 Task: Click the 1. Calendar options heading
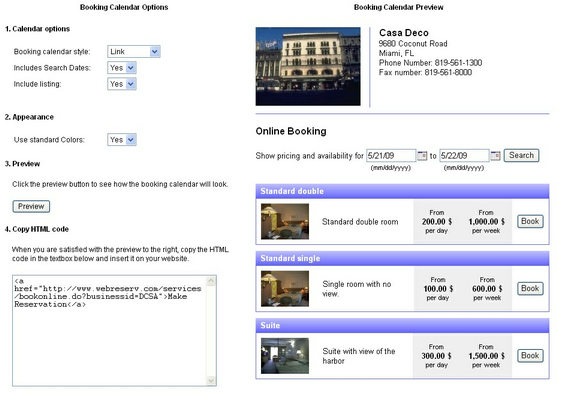pos(37,29)
